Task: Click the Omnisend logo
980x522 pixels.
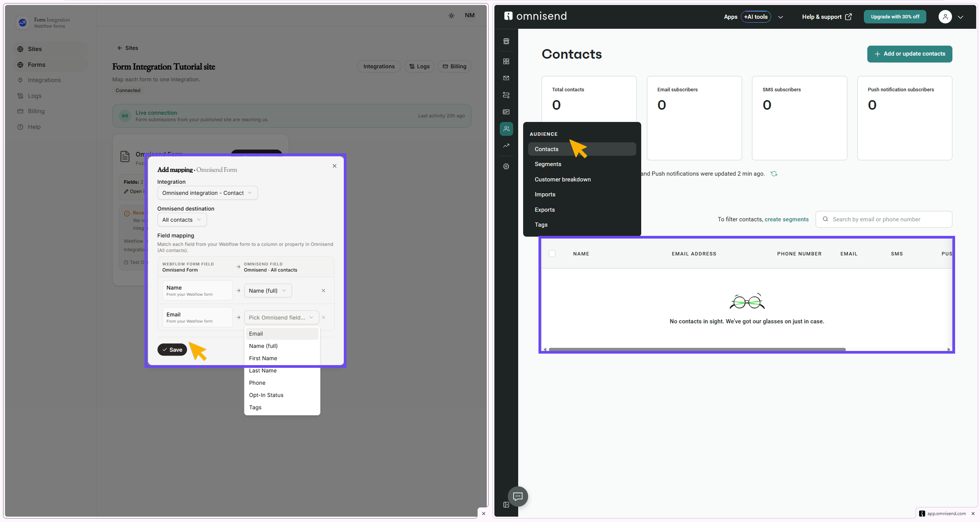Action: [535, 16]
